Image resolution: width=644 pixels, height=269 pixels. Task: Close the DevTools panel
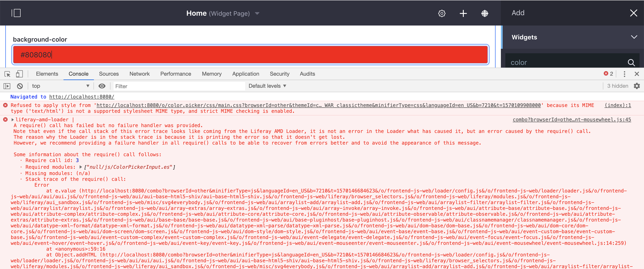[x=636, y=74]
